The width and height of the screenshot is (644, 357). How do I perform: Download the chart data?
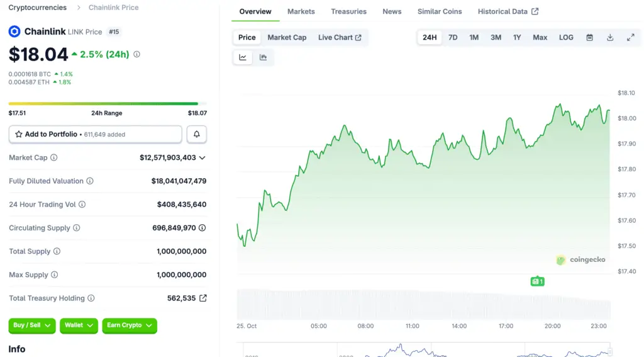click(x=609, y=38)
